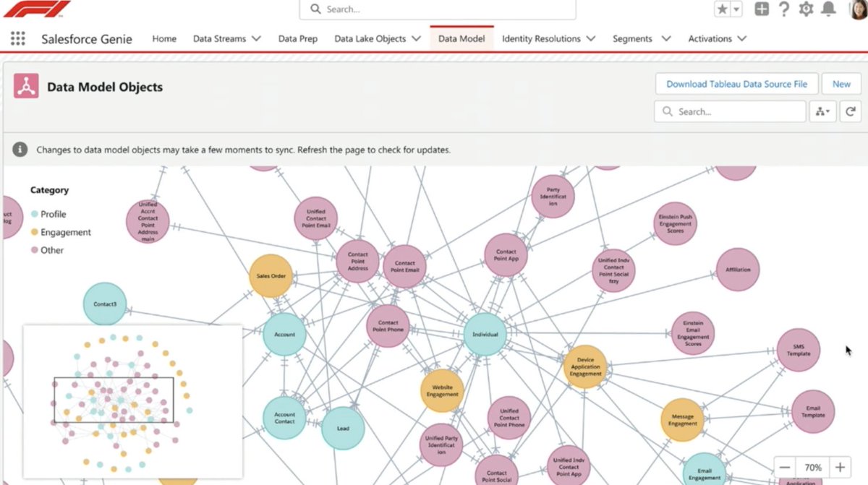The image size is (868, 485).
Task: Open the Notifications bell icon
Action: 829,9
